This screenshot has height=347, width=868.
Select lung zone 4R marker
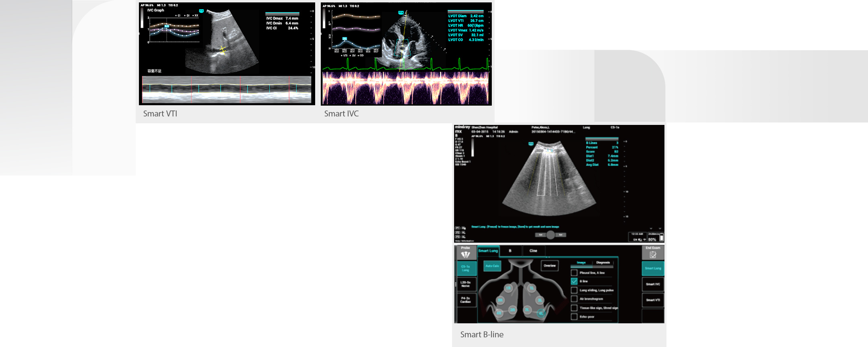coord(499,313)
